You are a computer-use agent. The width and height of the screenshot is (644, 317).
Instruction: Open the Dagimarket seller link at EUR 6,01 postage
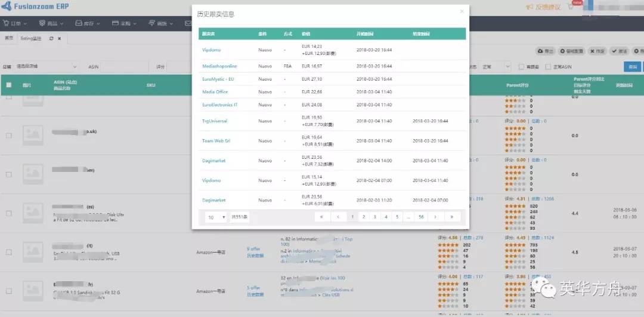pyautogui.click(x=213, y=200)
